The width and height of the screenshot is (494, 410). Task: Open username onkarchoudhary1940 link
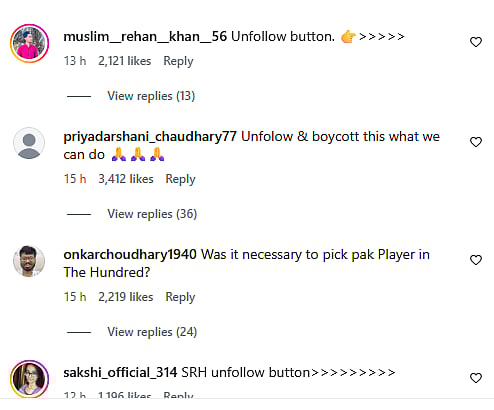click(130, 255)
